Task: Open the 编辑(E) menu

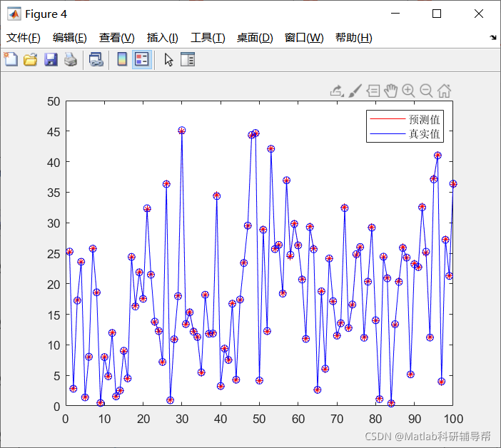Action: (70, 38)
